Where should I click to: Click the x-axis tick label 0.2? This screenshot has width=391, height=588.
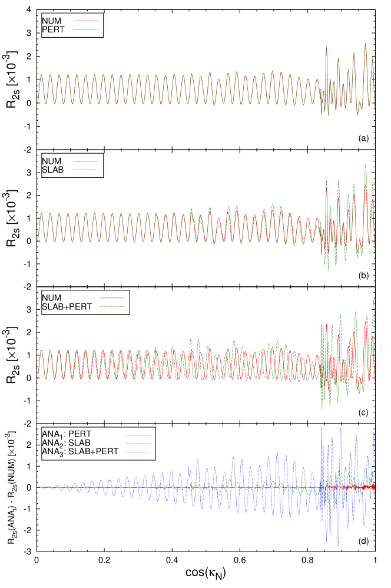104,560
